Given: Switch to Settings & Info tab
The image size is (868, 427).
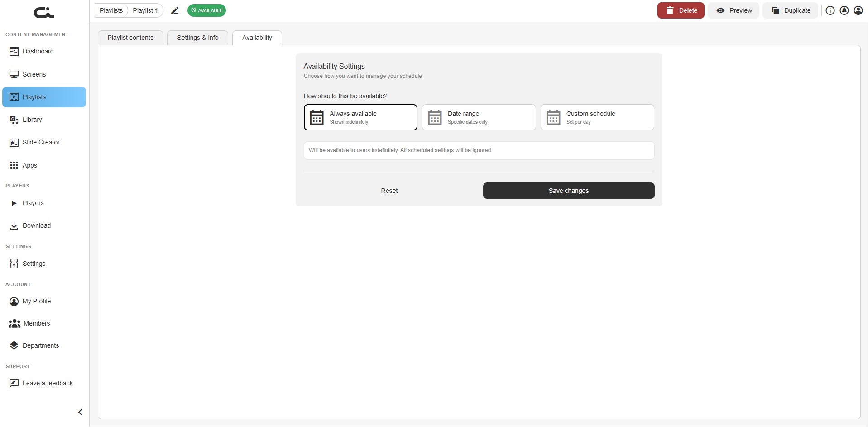Looking at the screenshot, I should coord(198,38).
